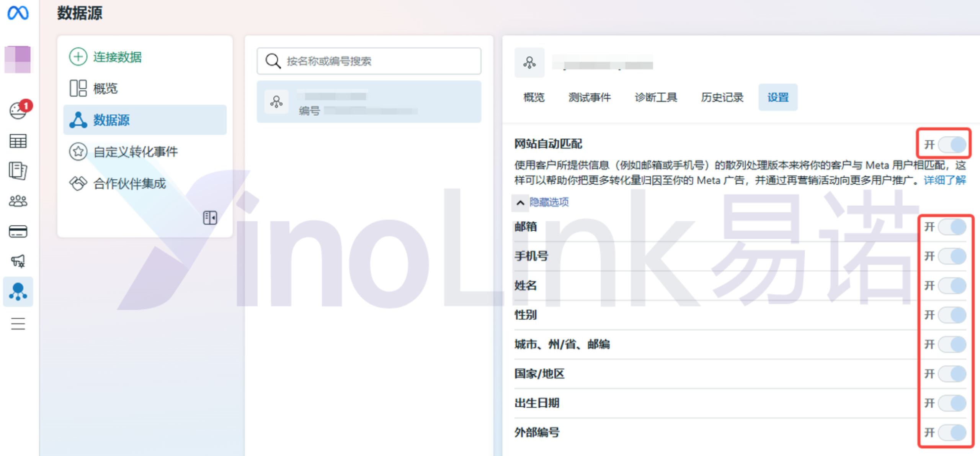Click the Meta logo icon
Viewport: 980px width, 456px height.
[18, 13]
